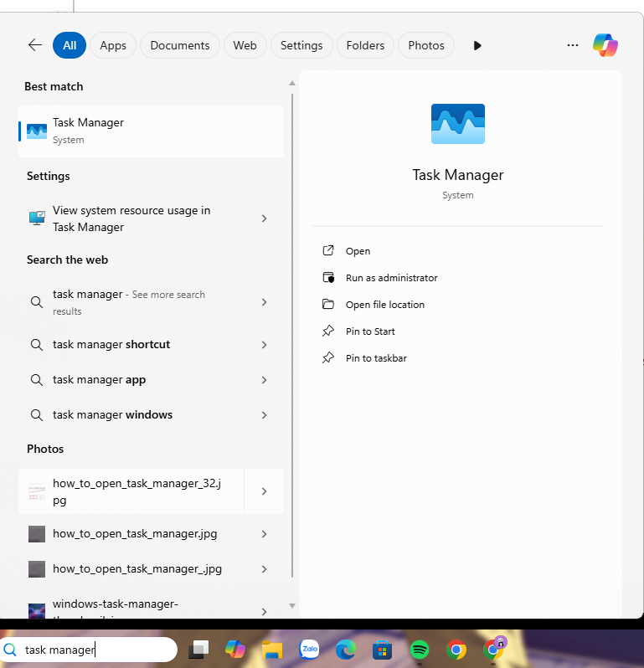Image resolution: width=644 pixels, height=668 pixels.
Task: Expand how_to_open_task_manager_32.jpg chevron
Action: (265, 491)
